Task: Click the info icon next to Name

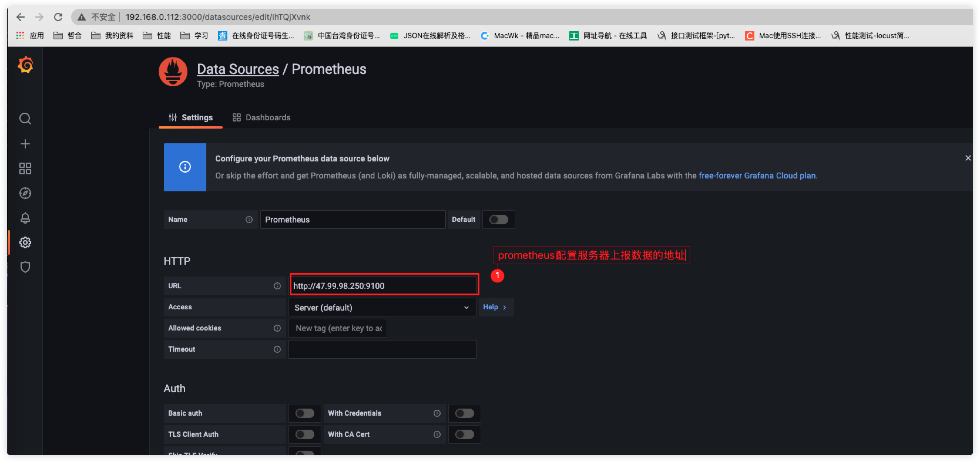Action: pyautogui.click(x=249, y=220)
